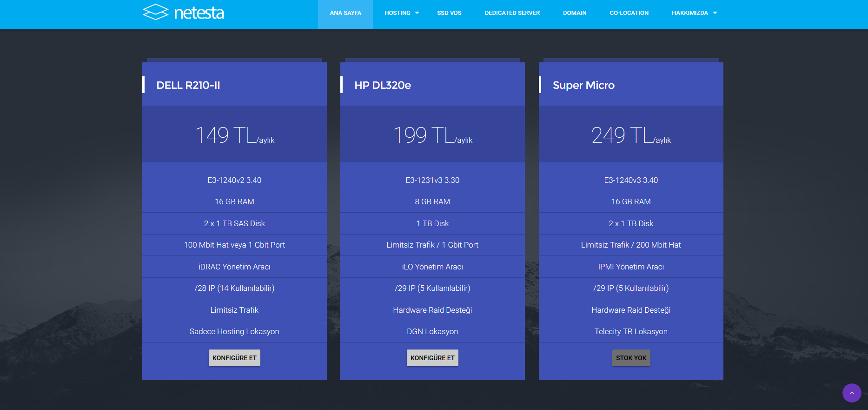
Task: Click the Telecity TR Lokasyon row
Action: [x=631, y=331]
